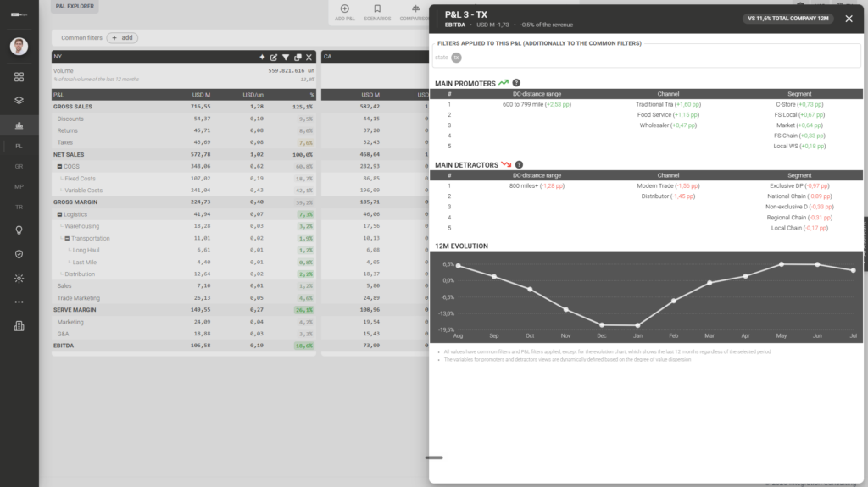The width and height of the screenshot is (868, 487).
Task: Click the Feb data point on evolution chart
Action: coord(673,301)
